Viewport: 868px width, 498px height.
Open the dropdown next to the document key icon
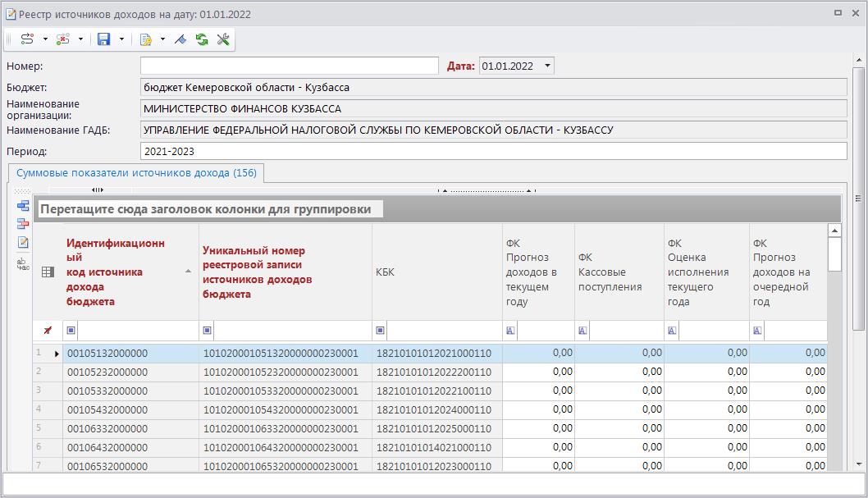pos(162,39)
